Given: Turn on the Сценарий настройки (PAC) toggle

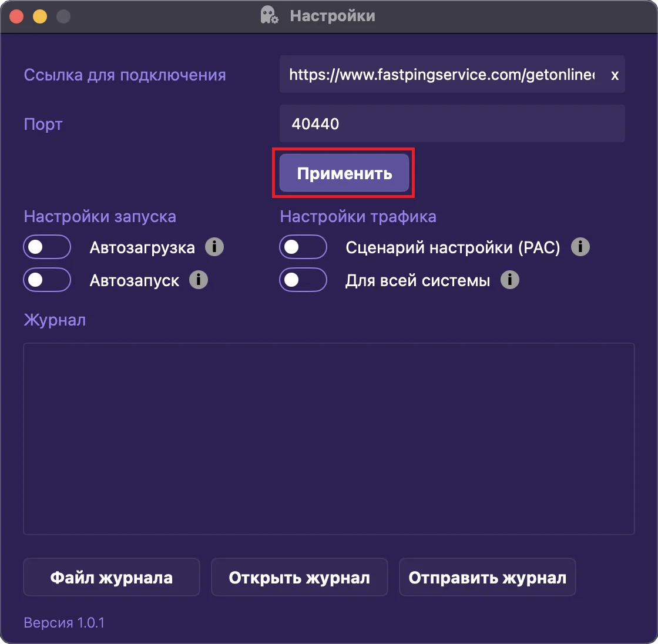Looking at the screenshot, I should tap(303, 247).
